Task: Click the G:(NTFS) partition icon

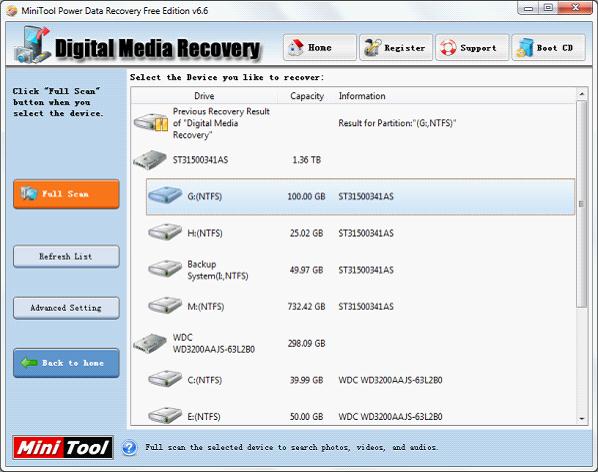Action: coord(165,195)
